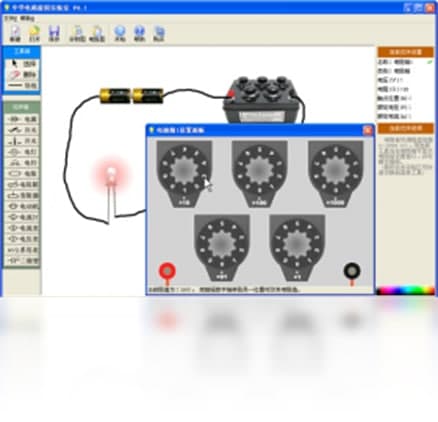This screenshot has width=438, height=422.
Task: Click the New circuit toolbar icon
Action: tap(15, 34)
